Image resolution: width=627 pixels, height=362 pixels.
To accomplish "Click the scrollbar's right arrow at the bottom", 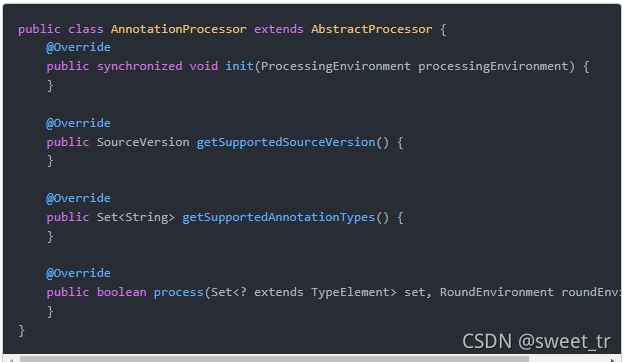I will pos(613,360).
